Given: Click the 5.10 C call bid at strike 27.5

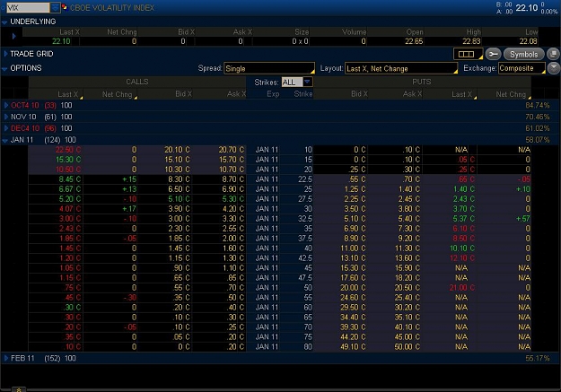Looking at the screenshot, I should [x=179, y=199].
